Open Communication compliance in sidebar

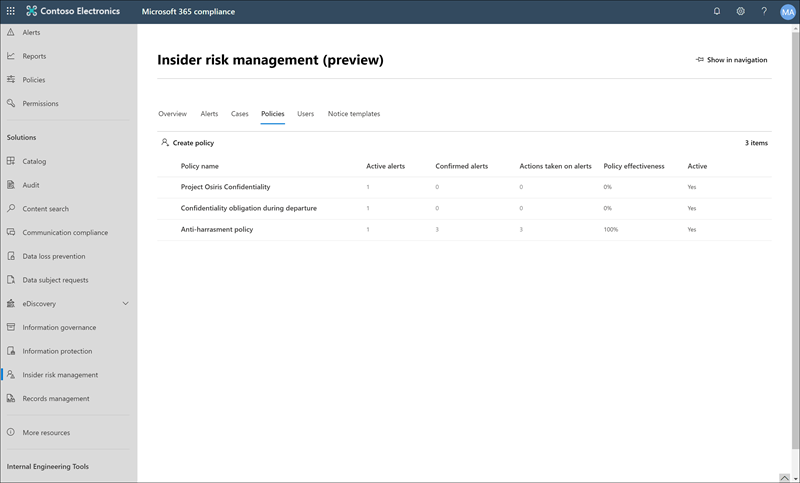coord(65,232)
